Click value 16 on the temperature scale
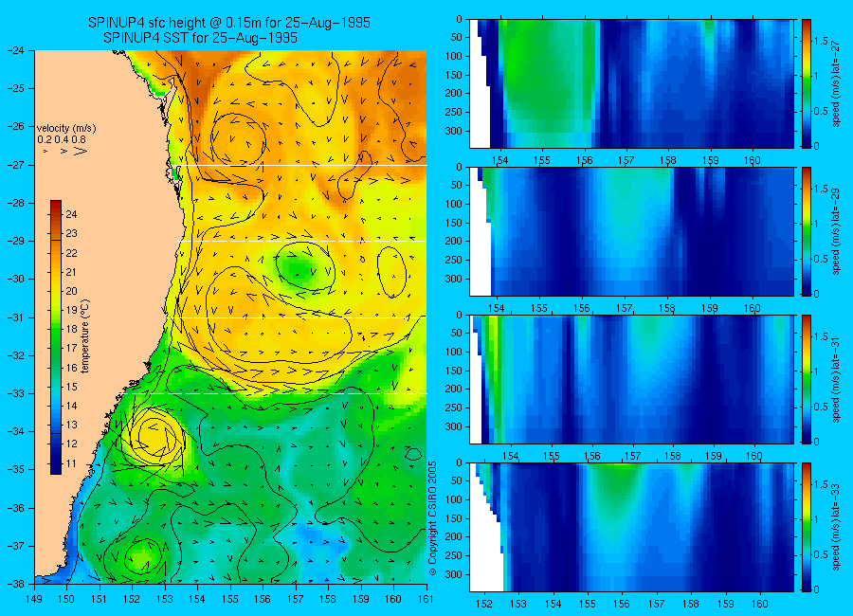The width and height of the screenshot is (853, 616). (x=71, y=368)
